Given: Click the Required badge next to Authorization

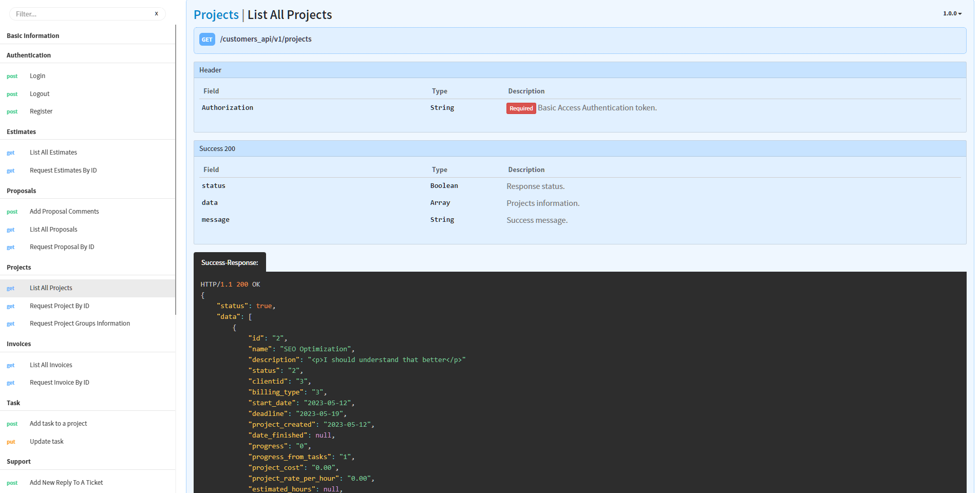Looking at the screenshot, I should [521, 108].
